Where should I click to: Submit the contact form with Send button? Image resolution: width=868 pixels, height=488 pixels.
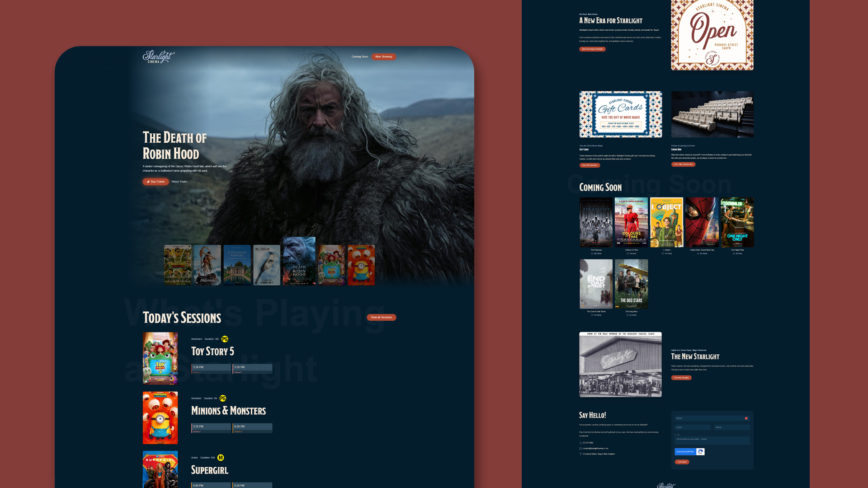point(682,462)
